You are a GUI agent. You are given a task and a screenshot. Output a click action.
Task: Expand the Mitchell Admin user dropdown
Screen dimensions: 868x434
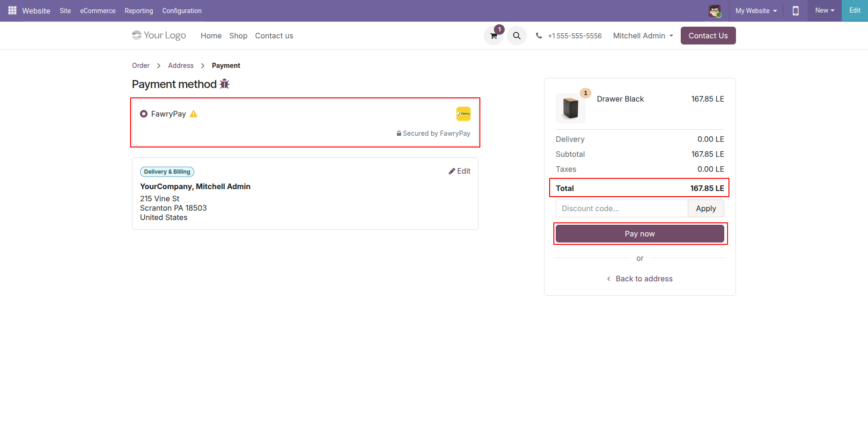pos(643,36)
